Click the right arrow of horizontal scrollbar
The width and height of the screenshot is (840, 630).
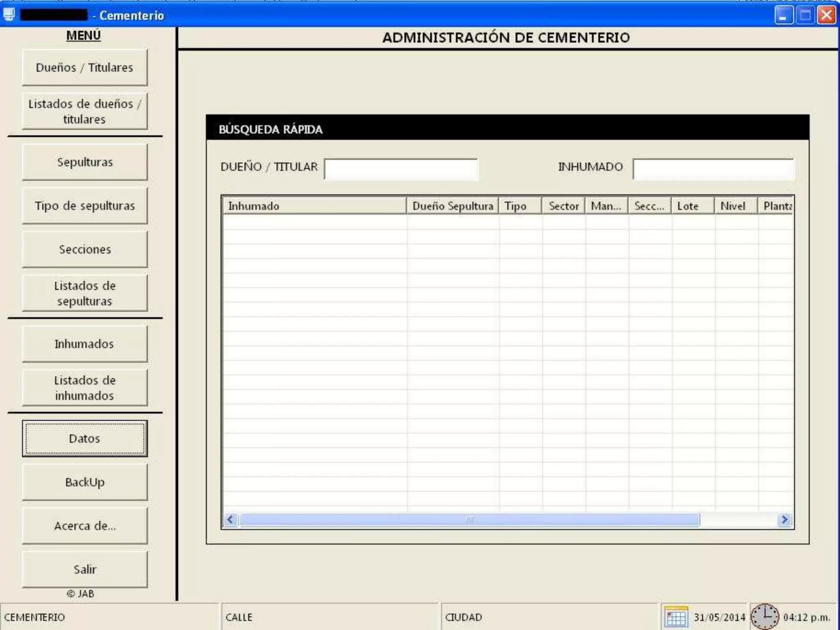(784, 520)
